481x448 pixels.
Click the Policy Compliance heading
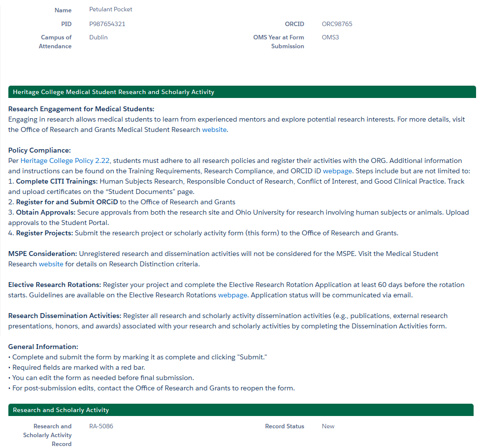[39, 150]
